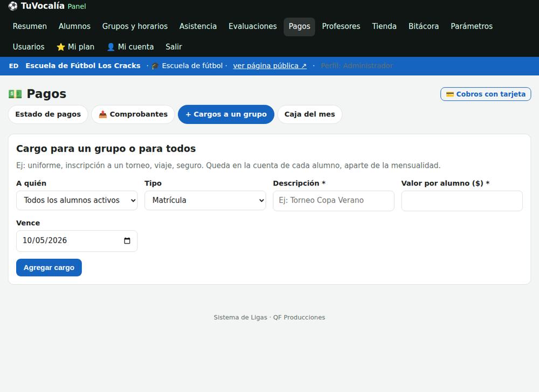Click the Descripción input field
This screenshot has height=392, width=539.
(x=334, y=201)
